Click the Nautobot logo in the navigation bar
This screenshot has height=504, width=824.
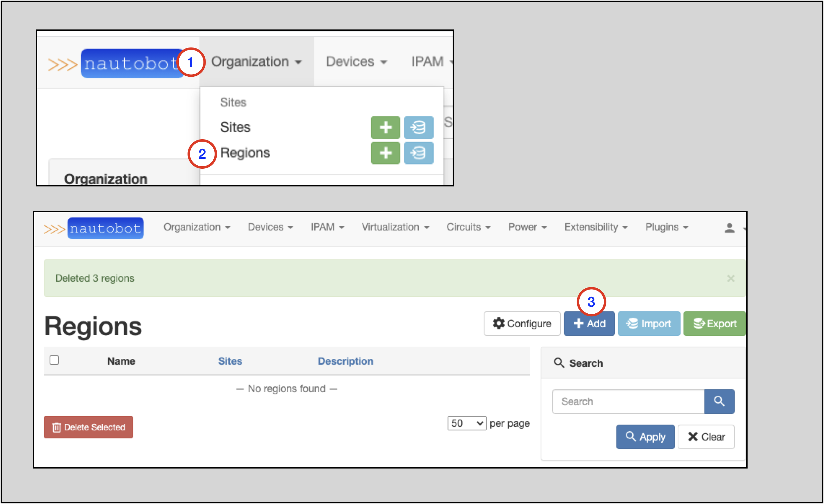[105, 228]
